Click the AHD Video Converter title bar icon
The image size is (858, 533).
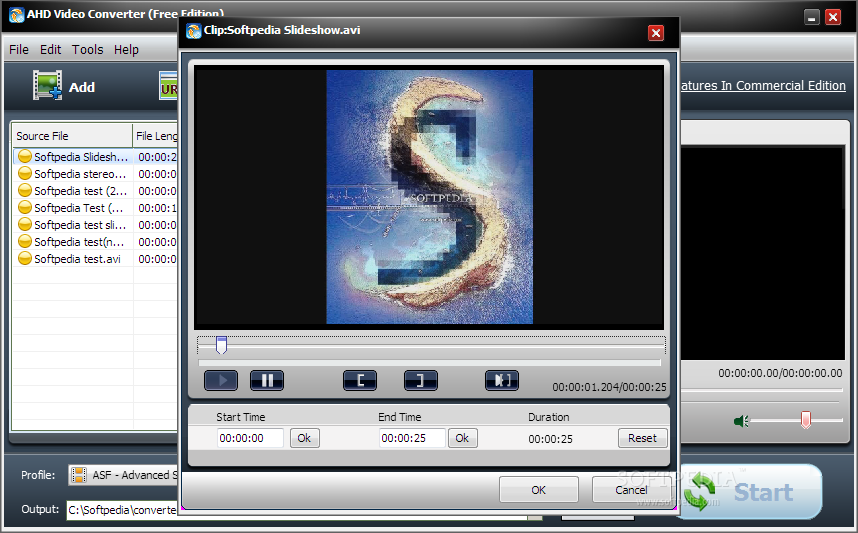(x=17, y=14)
